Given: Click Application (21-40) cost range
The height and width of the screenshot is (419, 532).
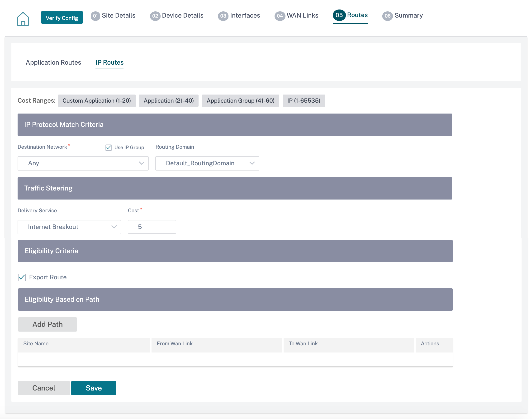Looking at the screenshot, I should [168, 100].
